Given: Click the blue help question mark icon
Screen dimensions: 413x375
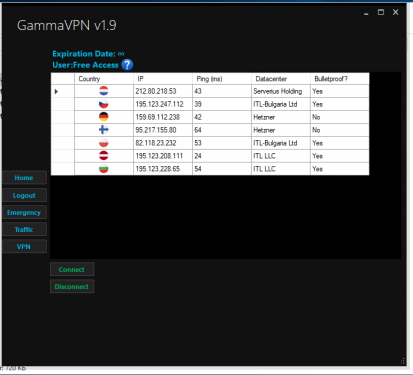Looking at the screenshot, I should (x=127, y=65).
